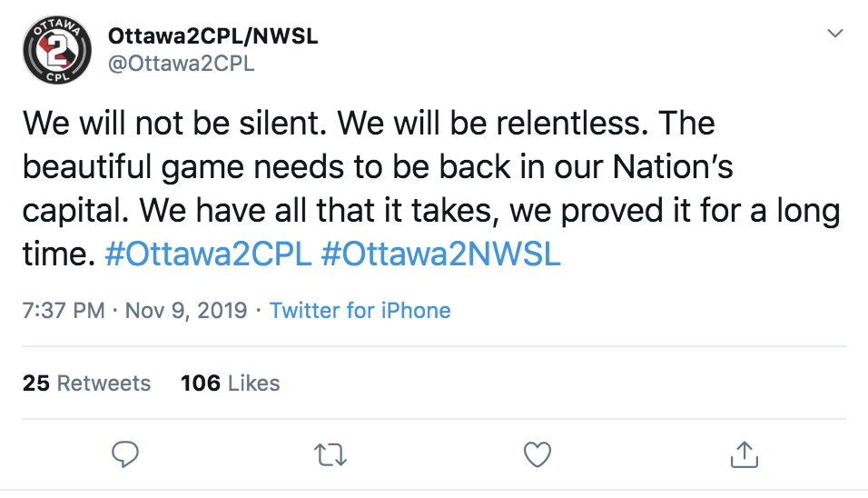Image resolution: width=868 pixels, height=498 pixels.
Task: Open the 7:37 PM timestamp
Action: click(64, 310)
